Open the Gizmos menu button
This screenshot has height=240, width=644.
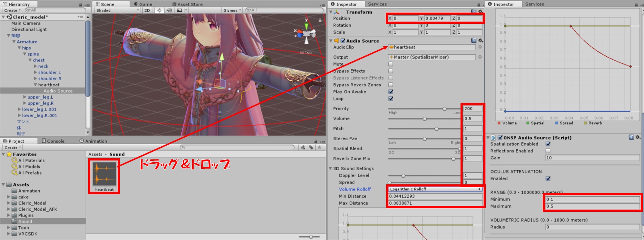click(x=232, y=10)
